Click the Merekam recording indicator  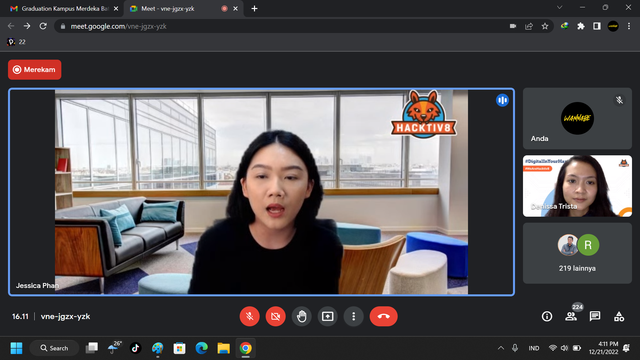(x=35, y=70)
